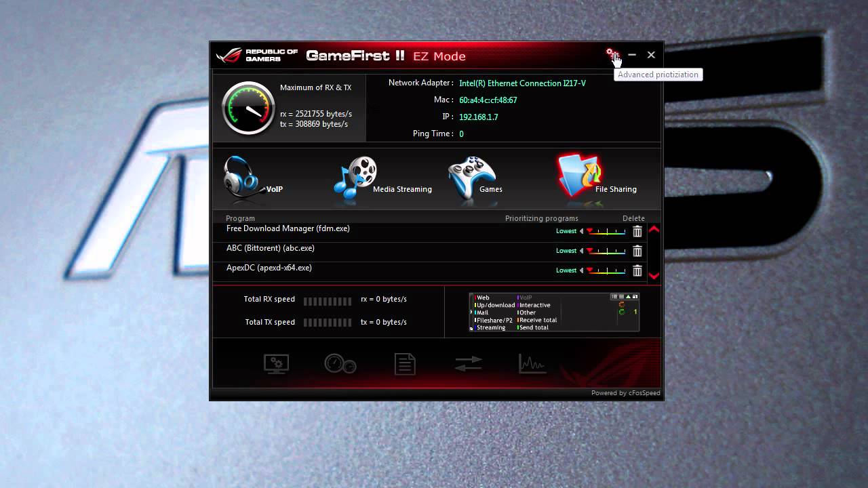Click the bulleted list icon in status window

tap(614, 297)
